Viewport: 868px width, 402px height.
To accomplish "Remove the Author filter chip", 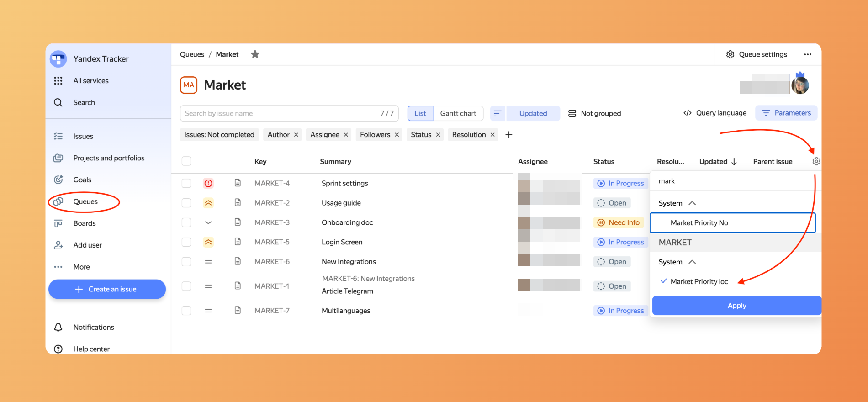I will tap(296, 135).
